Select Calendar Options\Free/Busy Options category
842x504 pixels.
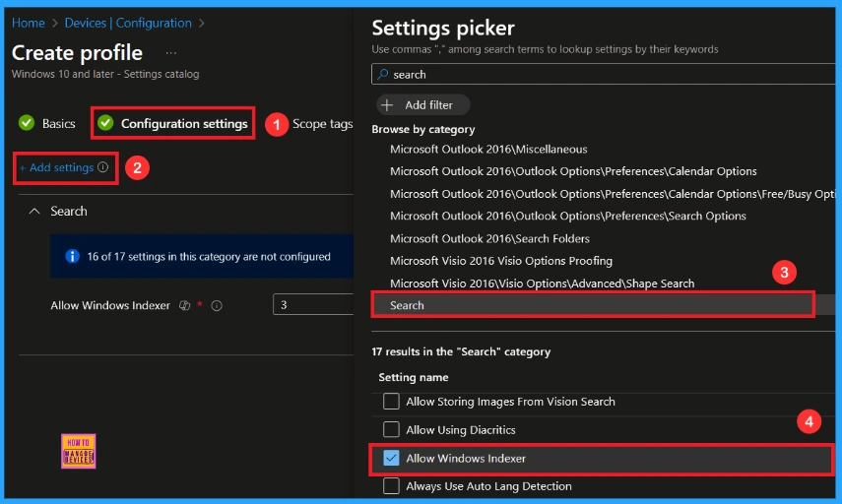(613, 194)
